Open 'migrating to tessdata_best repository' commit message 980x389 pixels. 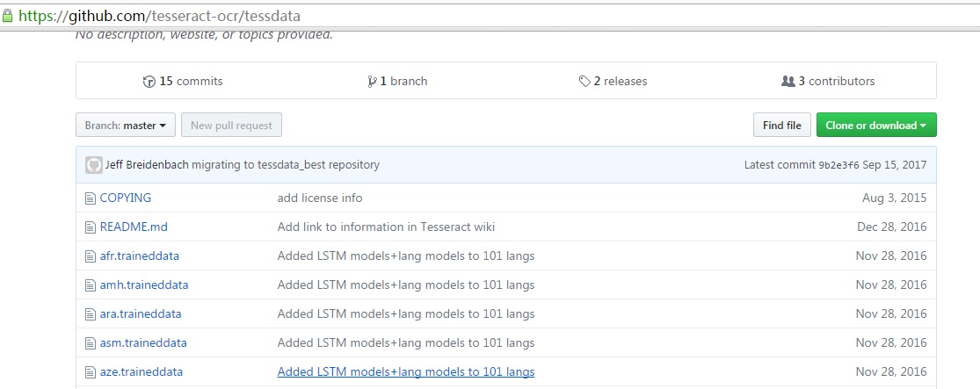pos(286,165)
